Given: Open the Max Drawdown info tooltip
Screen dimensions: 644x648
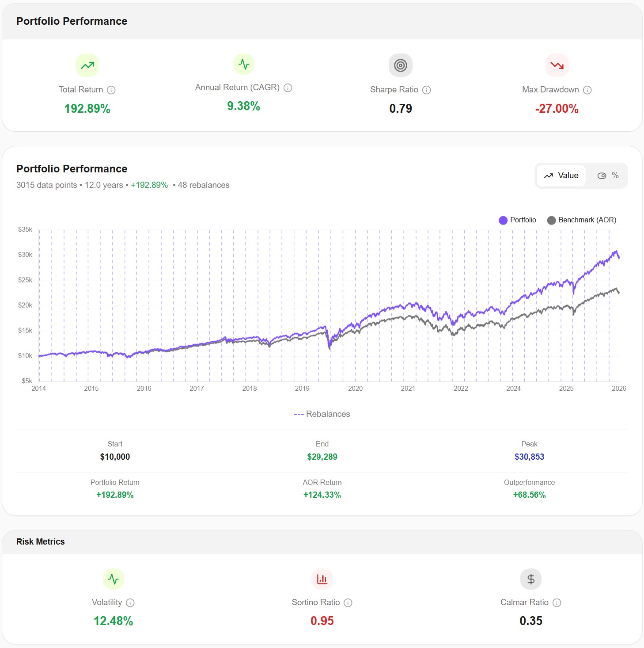Looking at the screenshot, I should pos(587,90).
